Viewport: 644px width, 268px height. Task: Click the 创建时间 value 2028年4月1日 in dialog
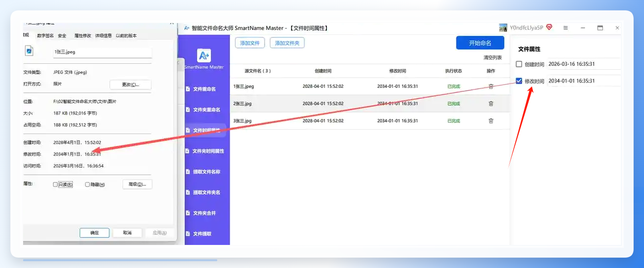77,142
